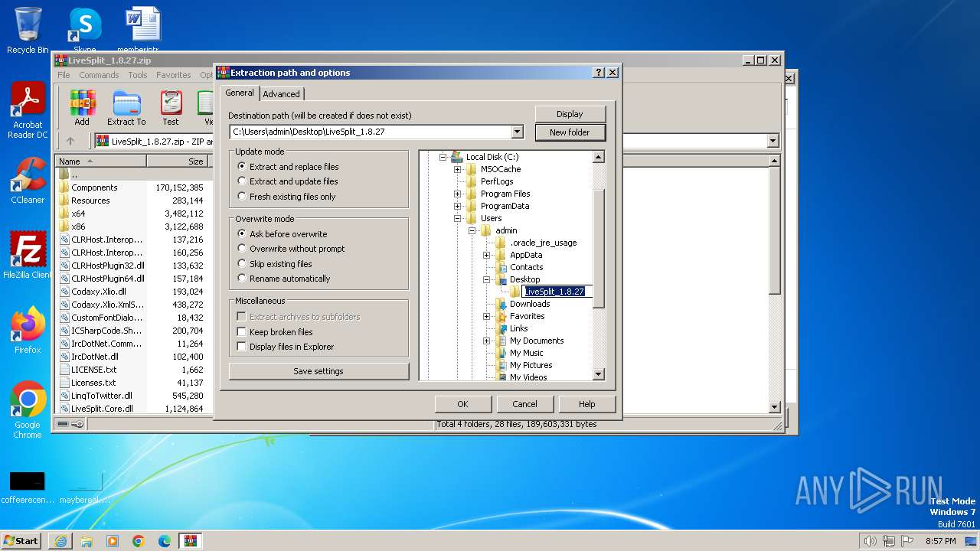This screenshot has width=980, height=551.
Task: Click the Extract To toolbar icon
Action: [x=126, y=107]
